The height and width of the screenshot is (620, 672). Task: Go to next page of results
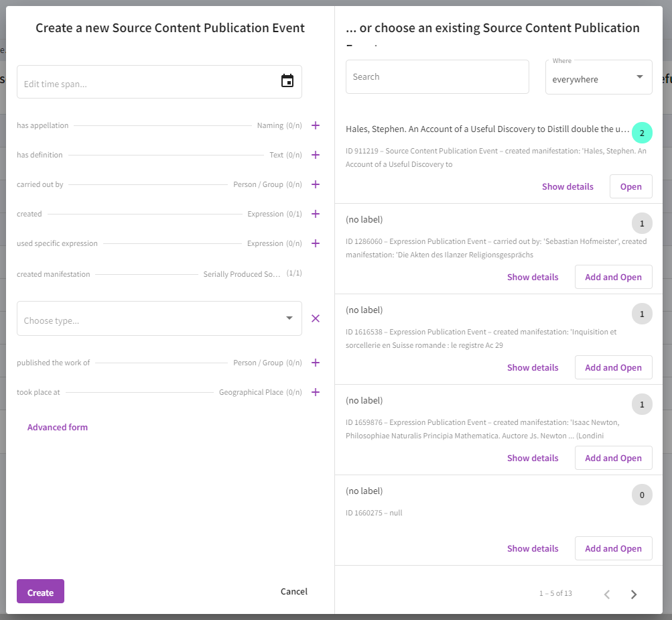pos(634,595)
